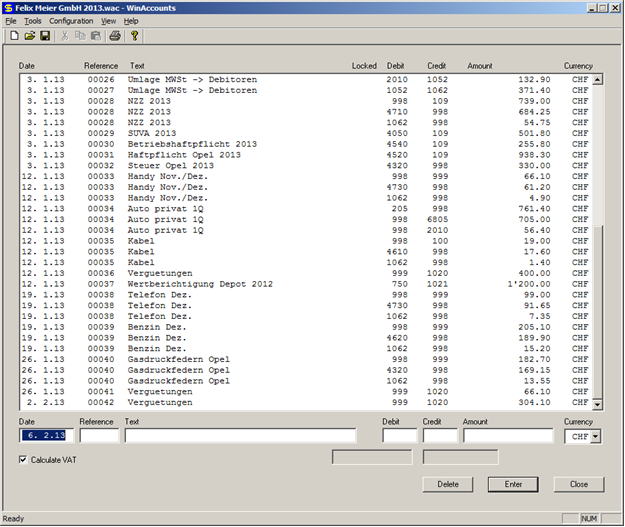The width and height of the screenshot is (625, 527).
Task: Click the upper Locked column header label
Action: tap(364, 66)
